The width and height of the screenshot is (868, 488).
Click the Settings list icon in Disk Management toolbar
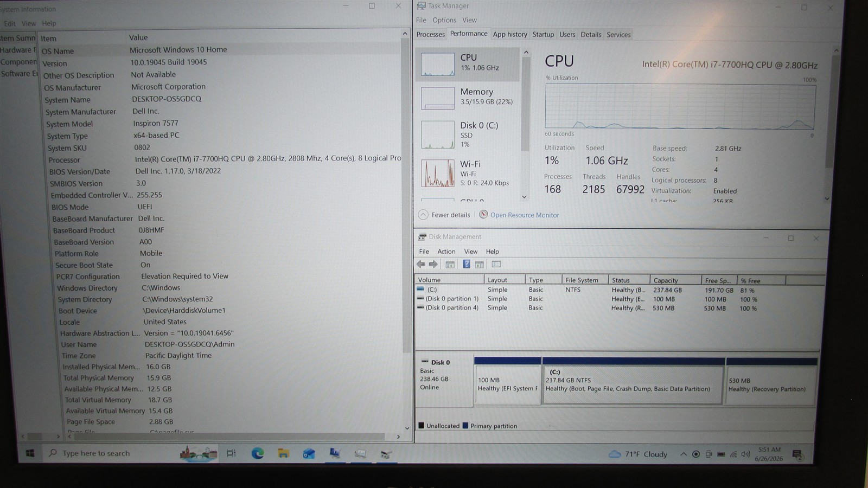496,264
